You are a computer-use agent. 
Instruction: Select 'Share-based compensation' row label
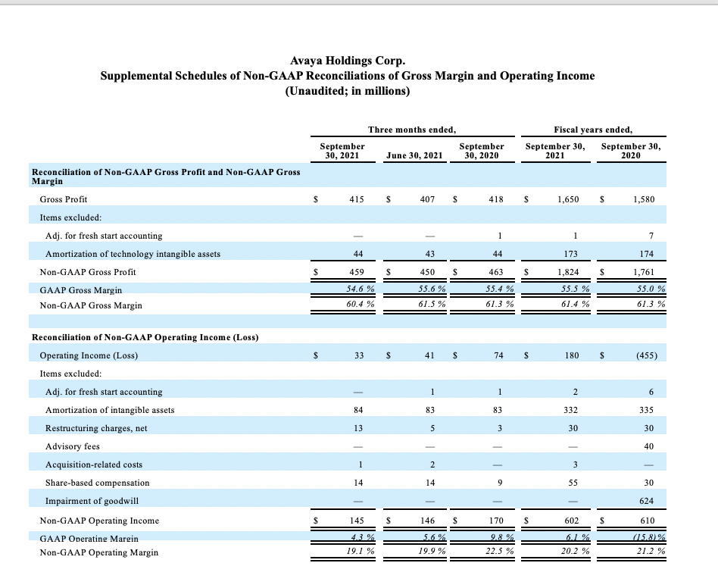97,483
